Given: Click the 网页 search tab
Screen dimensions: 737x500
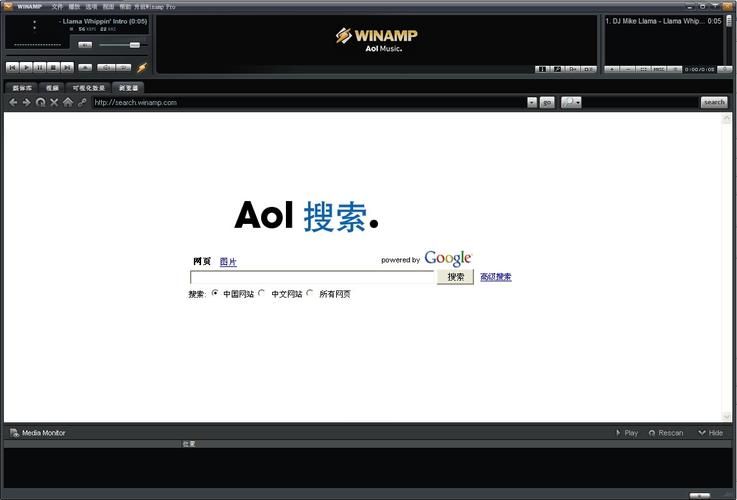Looking at the screenshot, I should (202, 262).
